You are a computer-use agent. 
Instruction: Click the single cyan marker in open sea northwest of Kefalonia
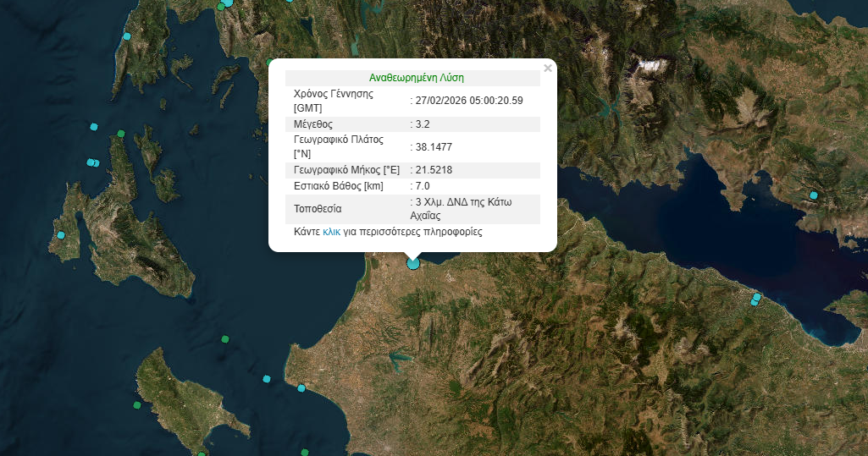94,127
